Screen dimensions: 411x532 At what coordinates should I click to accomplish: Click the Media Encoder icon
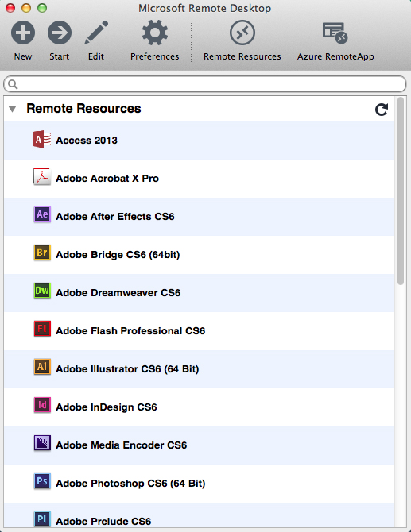(42, 443)
